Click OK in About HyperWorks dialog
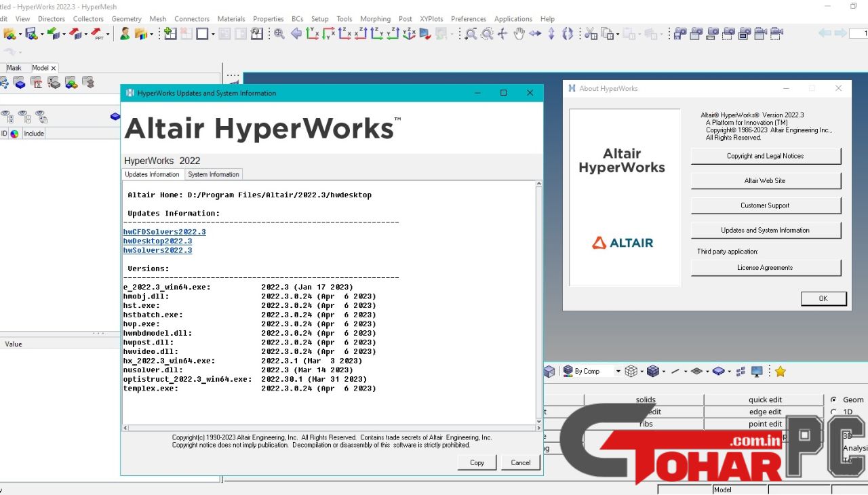The height and width of the screenshot is (495, 868). tap(823, 298)
